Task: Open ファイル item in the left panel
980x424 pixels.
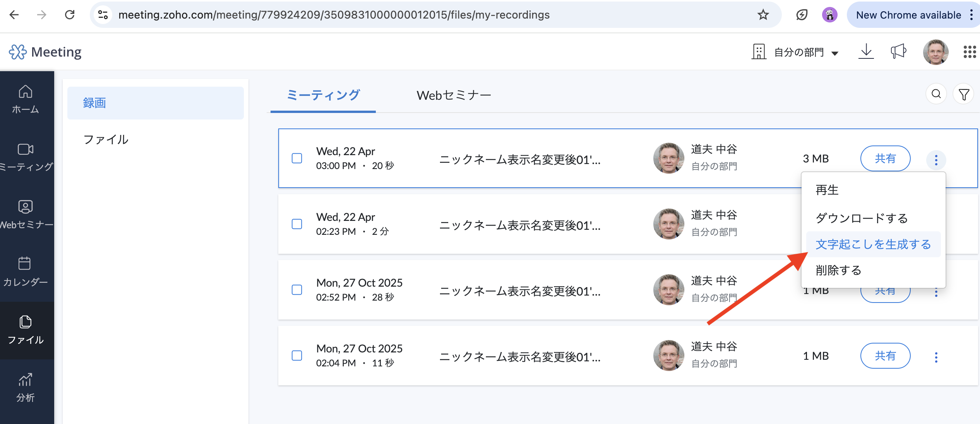Action: click(x=106, y=139)
